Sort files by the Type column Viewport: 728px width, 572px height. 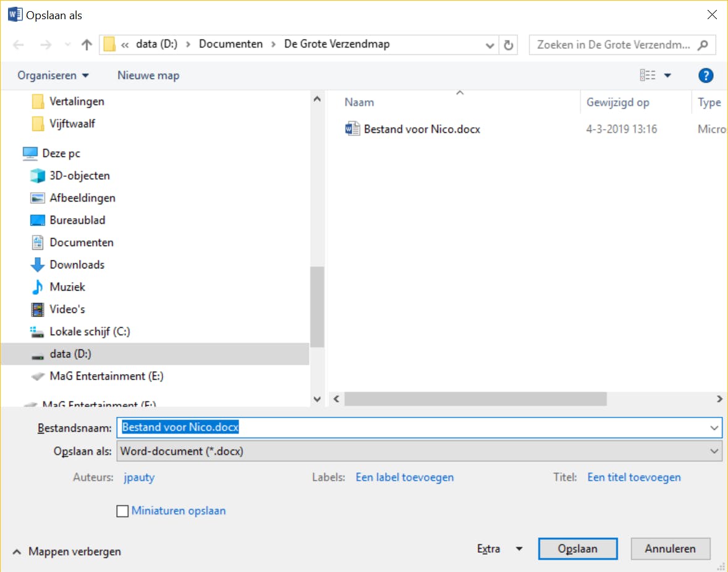709,102
